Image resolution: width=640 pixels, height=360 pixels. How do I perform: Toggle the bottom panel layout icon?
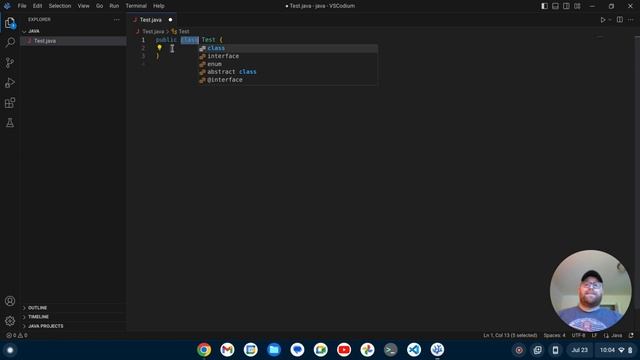(x=556, y=6)
